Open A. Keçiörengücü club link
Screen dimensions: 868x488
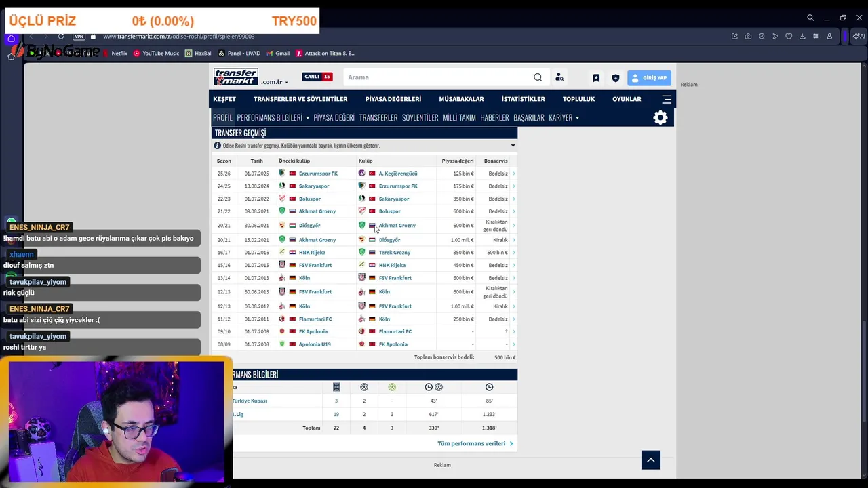(398, 174)
